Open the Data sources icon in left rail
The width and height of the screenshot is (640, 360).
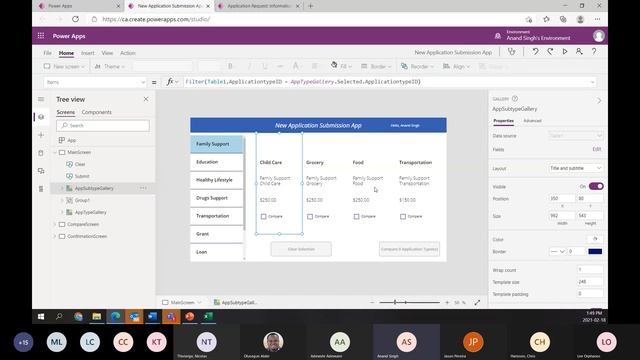tap(41, 153)
